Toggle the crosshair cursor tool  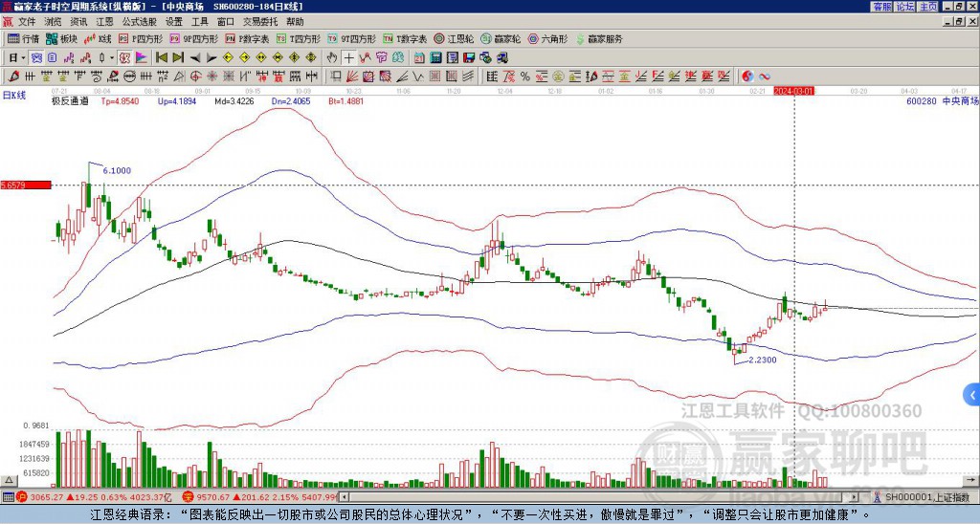[348, 58]
